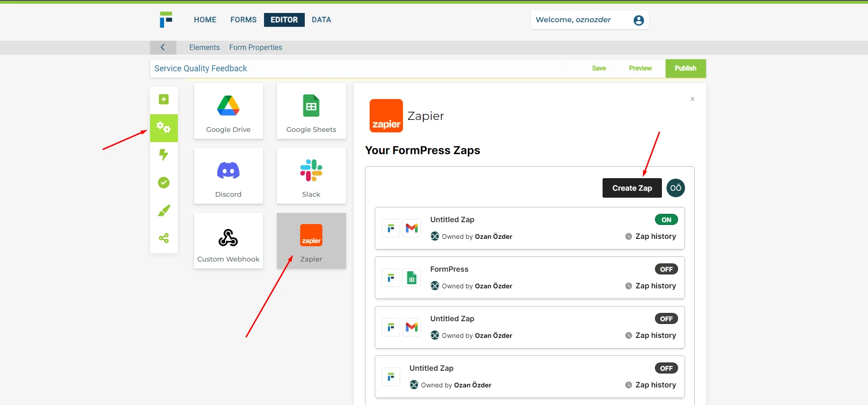Click the Save button
The height and width of the screenshot is (405, 868).
click(599, 69)
